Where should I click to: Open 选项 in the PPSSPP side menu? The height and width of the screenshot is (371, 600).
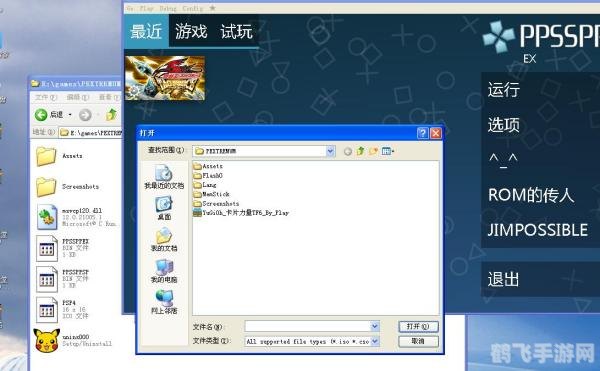click(504, 125)
